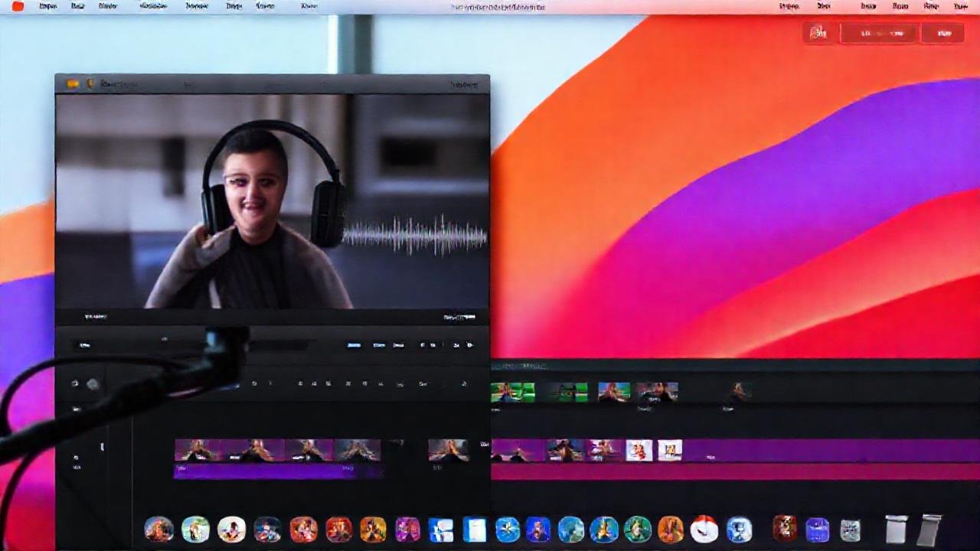Switch to the Edit menu in the menu bar
Viewport: 980px width, 551px height.
(x=107, y=6)
